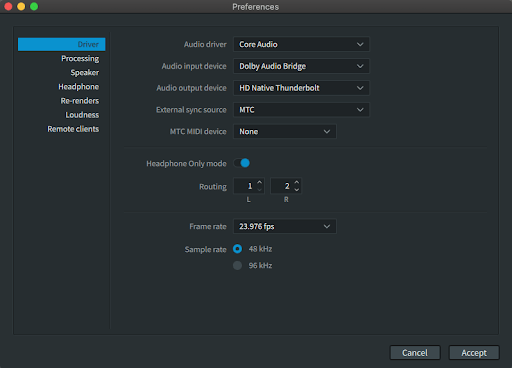Screen dimensions: 512x368
Task: Select the Driver preferences tab
Action: (62, 44)
